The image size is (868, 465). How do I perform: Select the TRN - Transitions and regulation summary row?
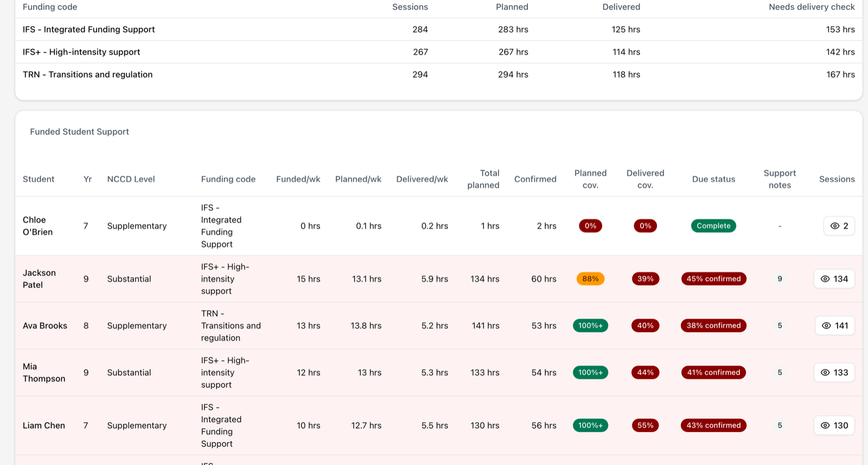[438, 75]
